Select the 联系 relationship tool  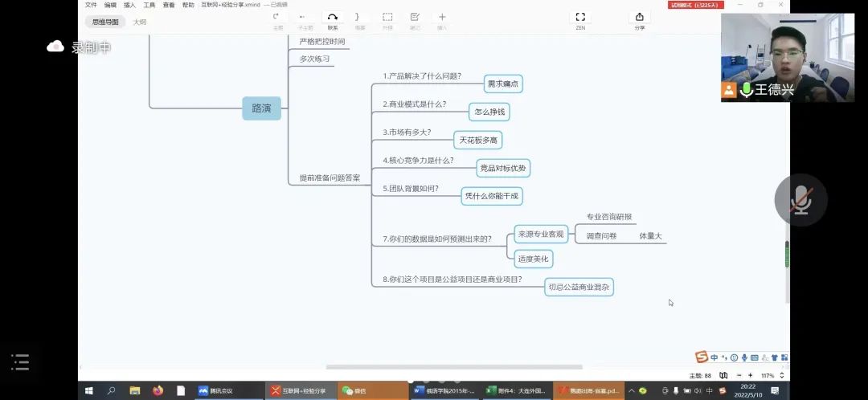[x=333, y=17]
